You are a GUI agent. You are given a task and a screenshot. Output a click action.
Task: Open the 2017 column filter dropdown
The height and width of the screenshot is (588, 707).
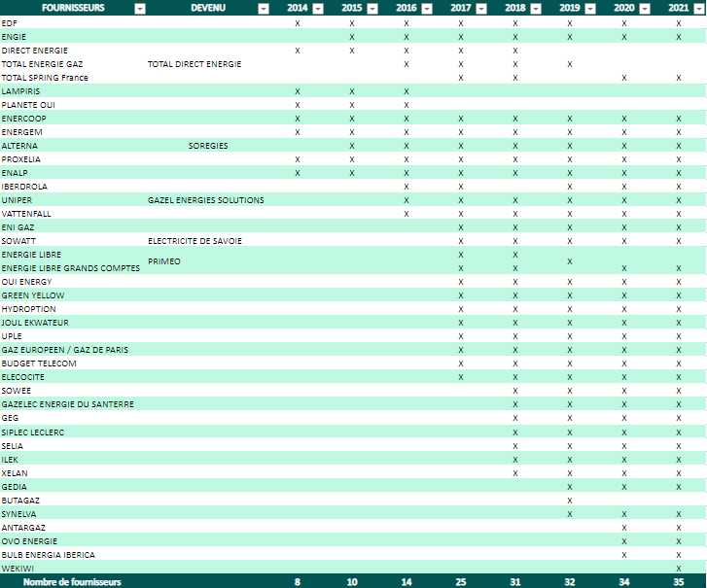coord(481,9)
